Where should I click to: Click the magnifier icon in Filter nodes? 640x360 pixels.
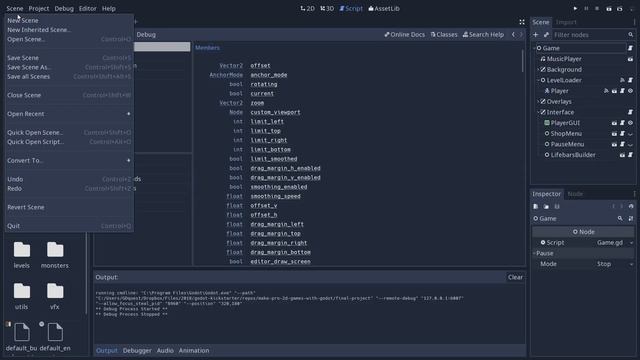[631, 35]
